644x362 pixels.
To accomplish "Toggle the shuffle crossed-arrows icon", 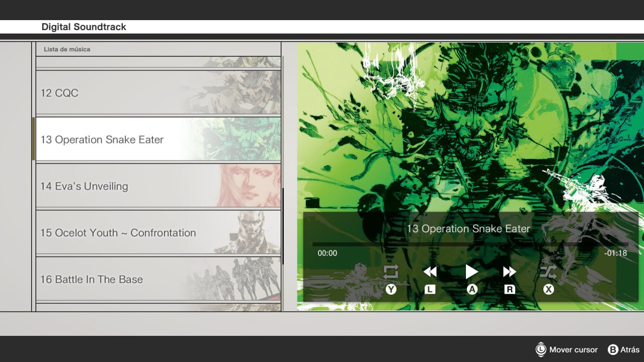I will click(548, 272).
